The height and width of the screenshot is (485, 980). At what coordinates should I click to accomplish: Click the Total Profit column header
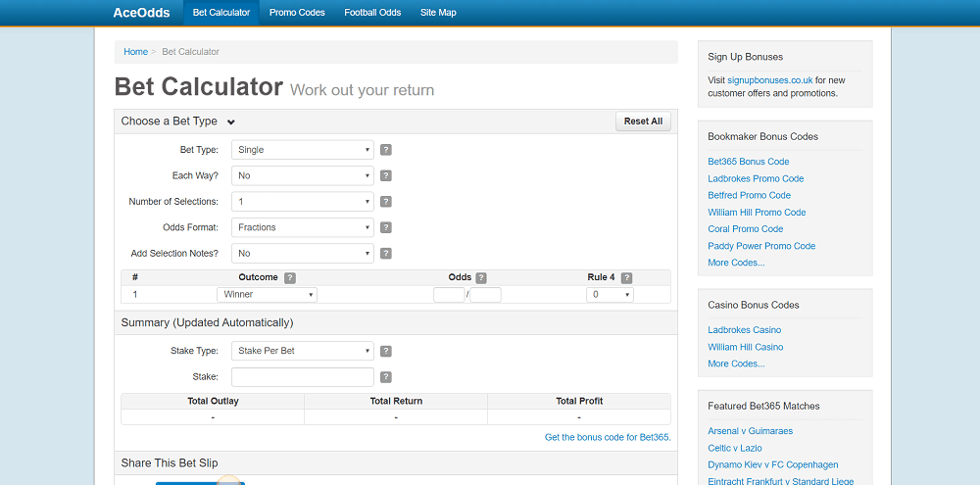[579, 402]
